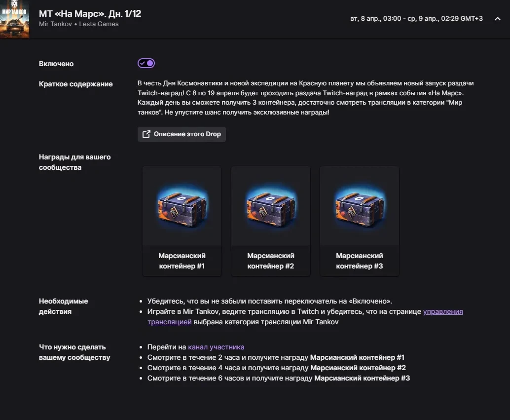
Task: Collapse the campaign details chevron
Action: click(497, 19)
